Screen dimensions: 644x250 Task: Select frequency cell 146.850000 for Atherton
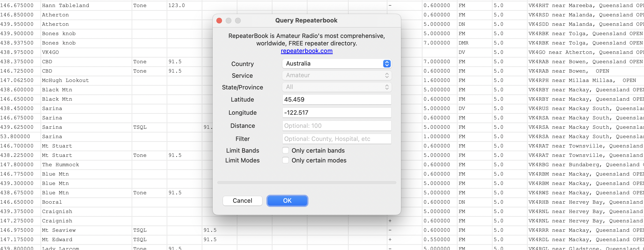pyautogui.click(x=20, y=15)
